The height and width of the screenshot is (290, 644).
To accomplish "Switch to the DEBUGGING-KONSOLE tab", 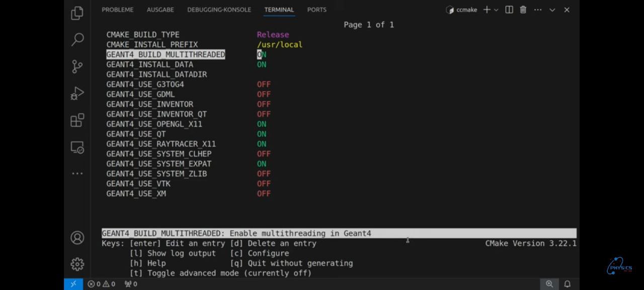I will (219, 10).
